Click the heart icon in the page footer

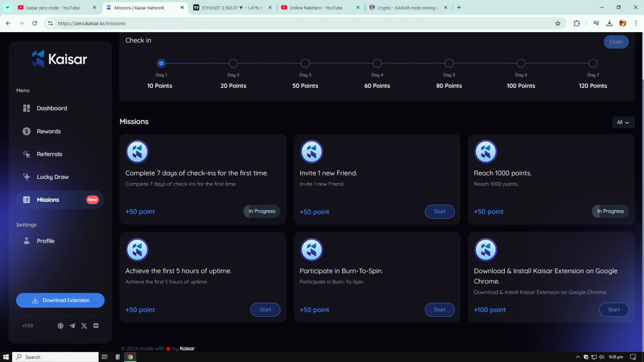coord(169,349)
